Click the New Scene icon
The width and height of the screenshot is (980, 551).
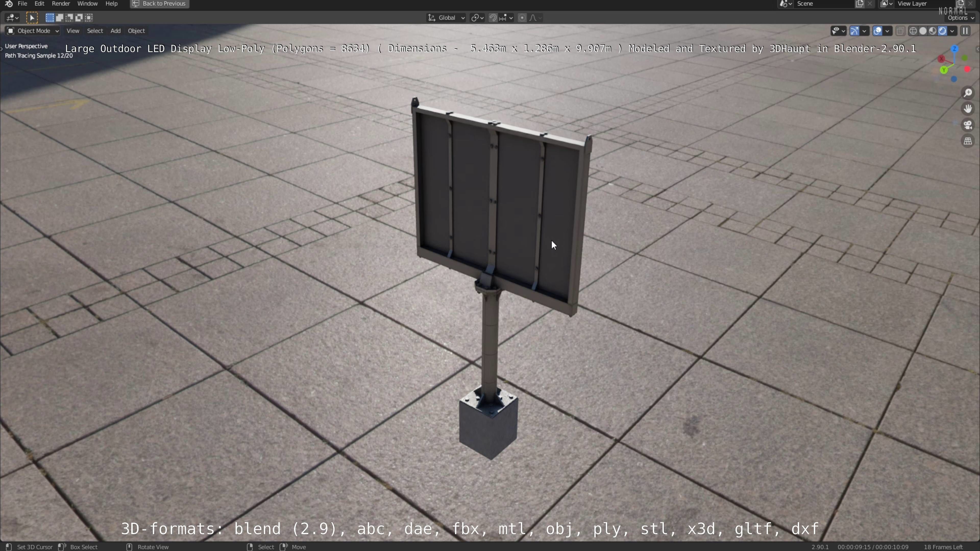(x=859, y=4)
